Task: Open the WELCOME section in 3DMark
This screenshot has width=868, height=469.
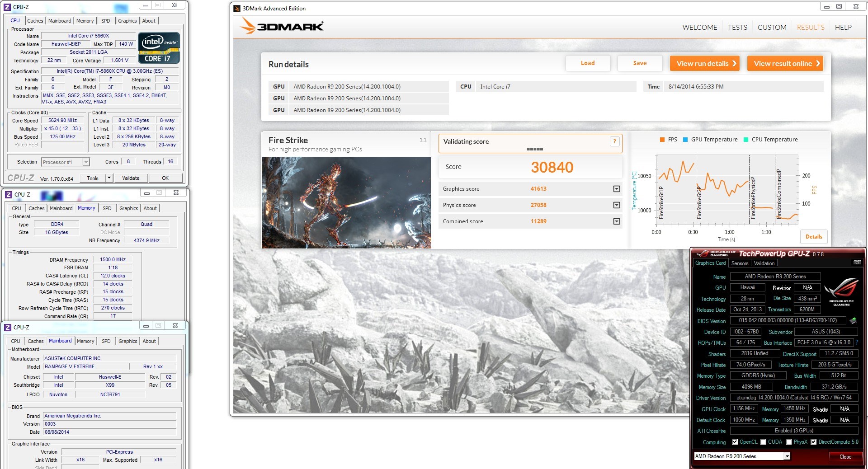Action: 699,28
